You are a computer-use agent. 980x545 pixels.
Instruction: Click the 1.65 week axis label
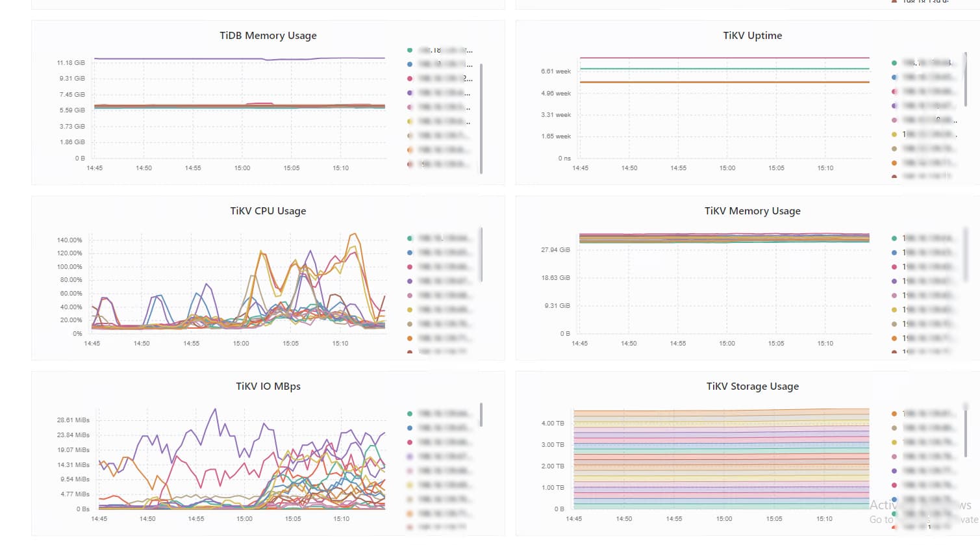(x=556, y=136)
